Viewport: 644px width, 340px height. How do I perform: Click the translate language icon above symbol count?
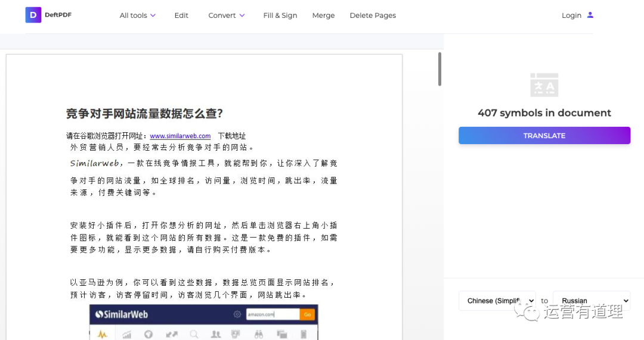(x=544, y=85)
